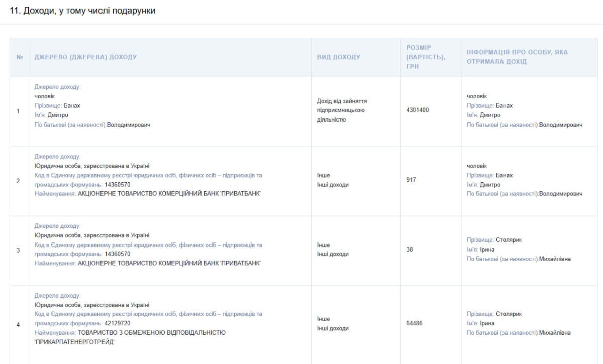603x364 pixels.
Task: Click the 'ІНФОРМАЦІЯ ПРО ОСОБУ' column header
Action: (x=521, y=57)
